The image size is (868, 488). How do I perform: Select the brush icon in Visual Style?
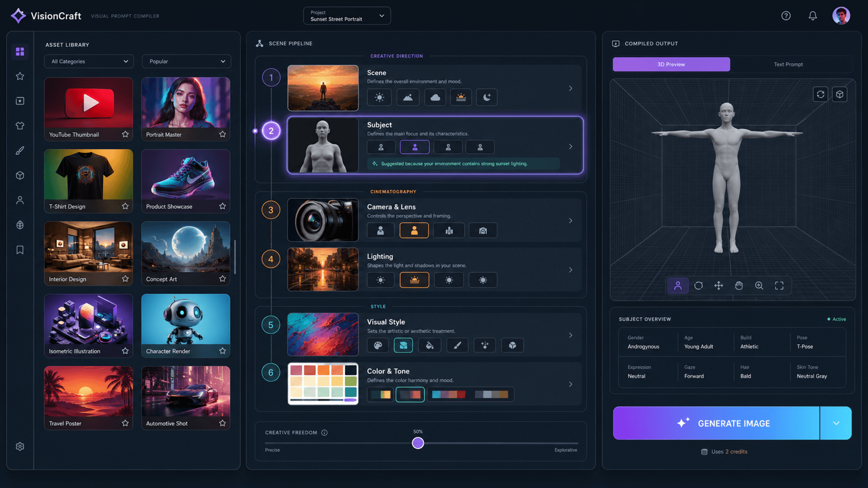click(457, 345)
